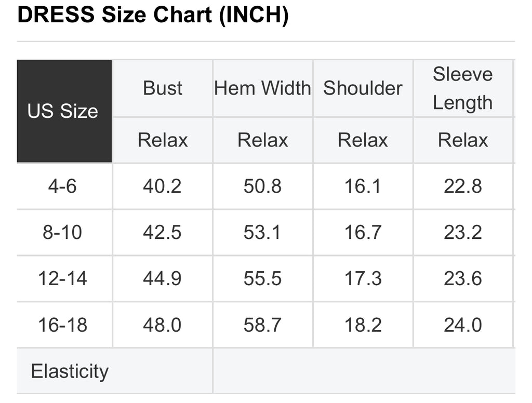Select the Bust column header
This screenshot has height=403, width=532.
pyautogui.click(x=162, y=88)
